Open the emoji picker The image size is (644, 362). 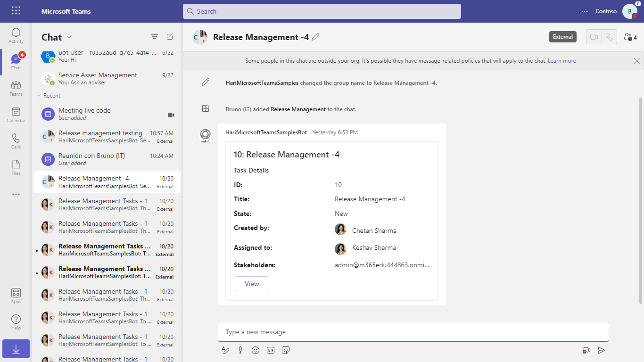[x=256, y=350]
